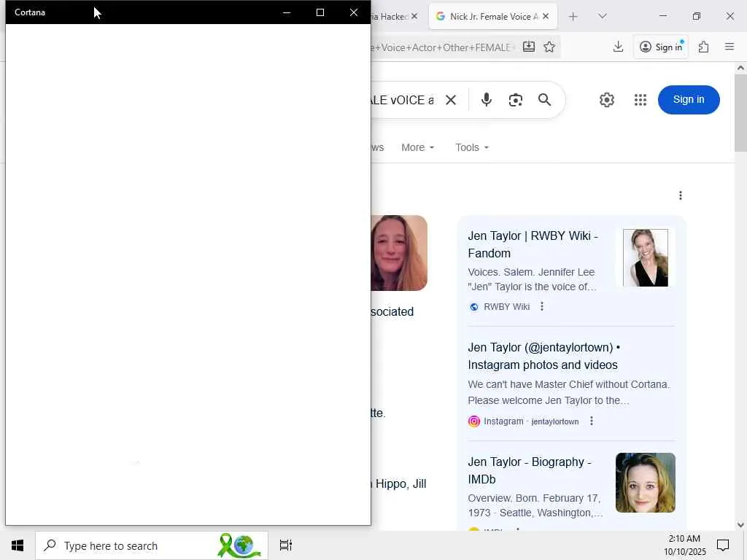Click the Google search magnifier button

(544, 99)
